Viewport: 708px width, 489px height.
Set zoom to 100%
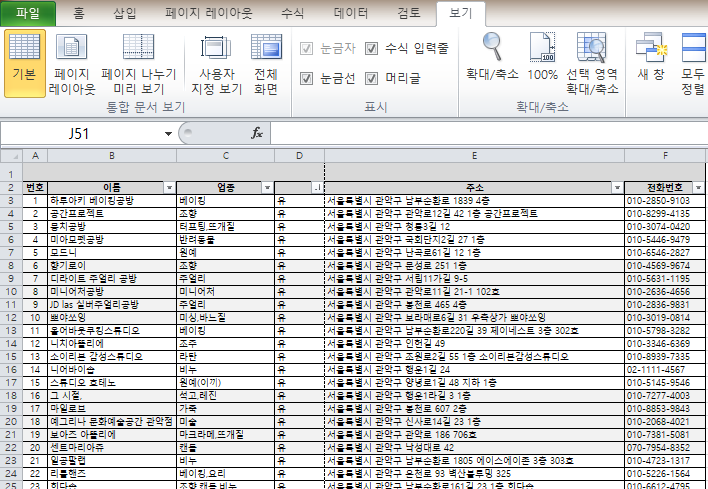543,57
